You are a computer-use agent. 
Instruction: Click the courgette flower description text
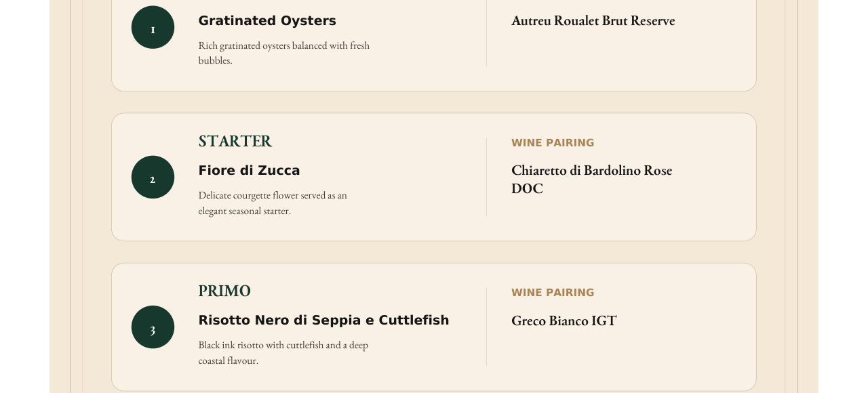tap(273, 203)
